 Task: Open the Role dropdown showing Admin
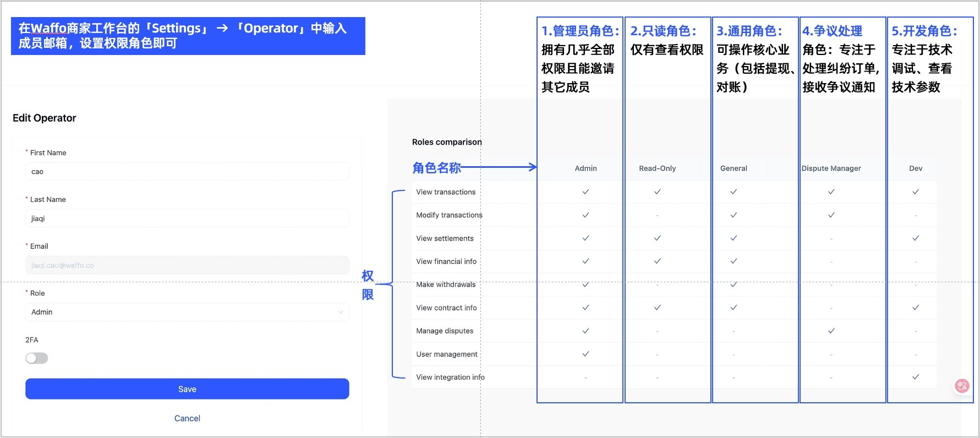tap(187, 312)
